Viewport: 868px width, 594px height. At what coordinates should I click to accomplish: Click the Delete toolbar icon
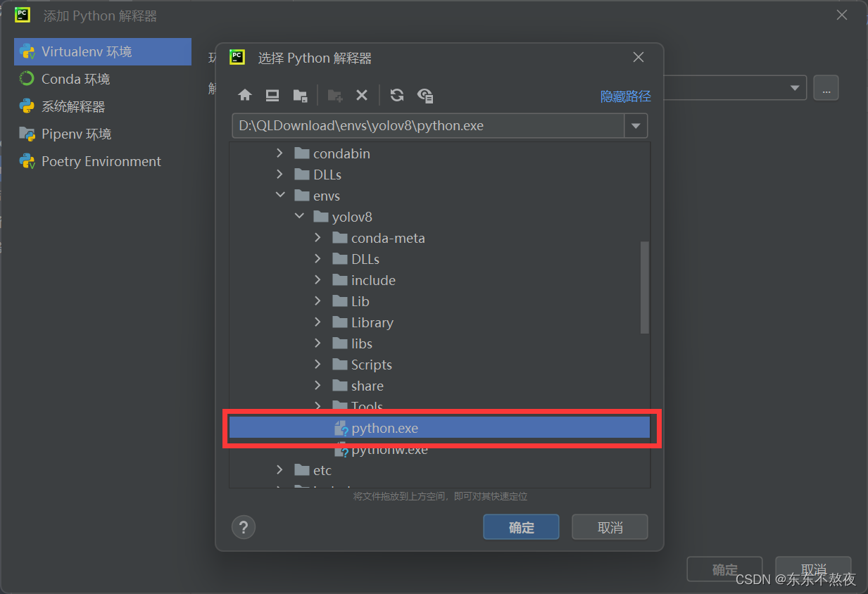pos(362,95)
